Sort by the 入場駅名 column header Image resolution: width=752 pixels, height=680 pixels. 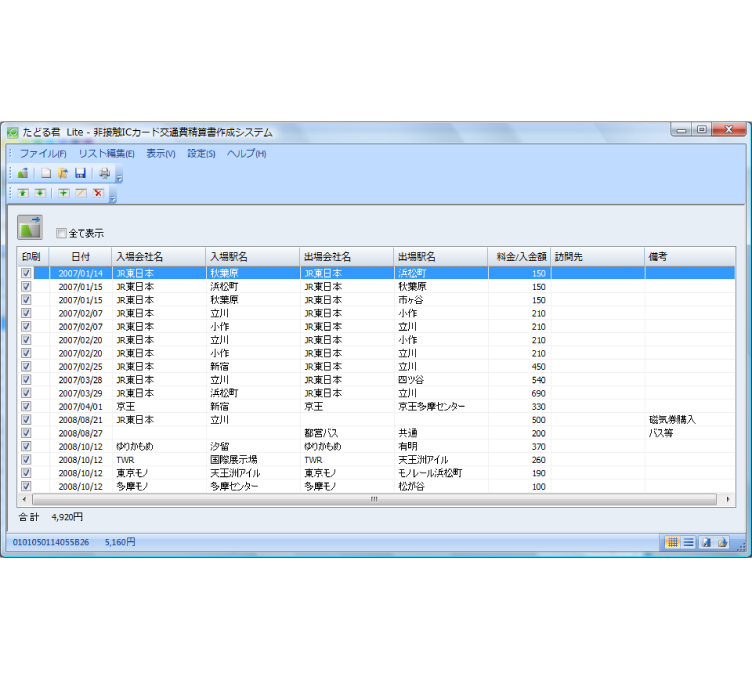coord(253,257)
